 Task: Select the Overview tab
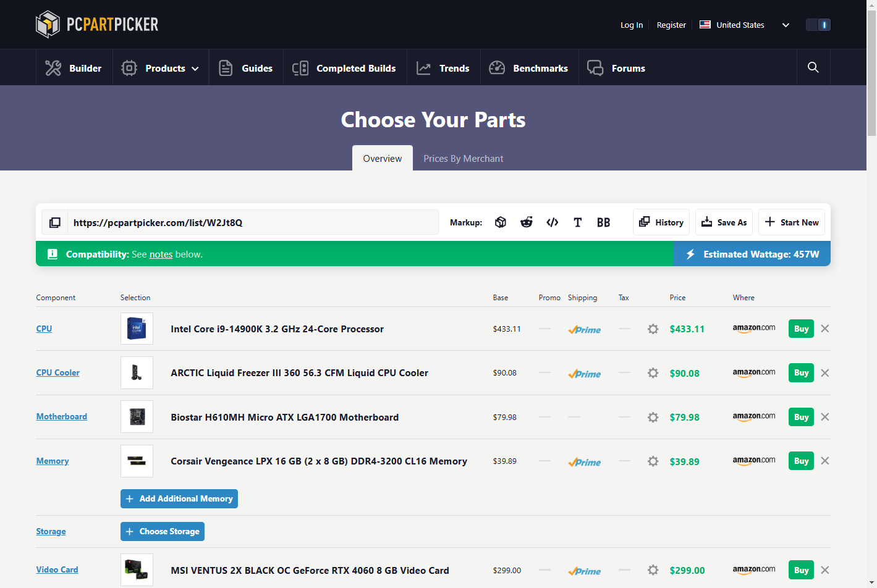[x=383, y=158]
